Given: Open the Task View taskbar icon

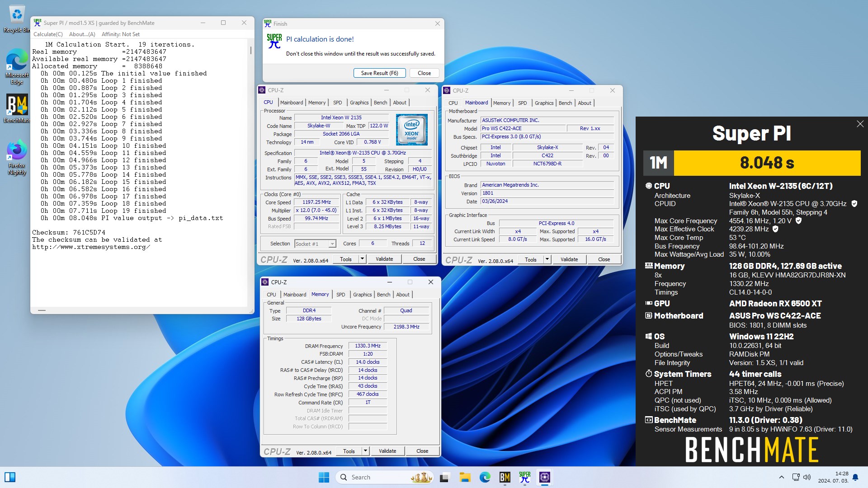Looking at the screenshot, I should 444,477.
